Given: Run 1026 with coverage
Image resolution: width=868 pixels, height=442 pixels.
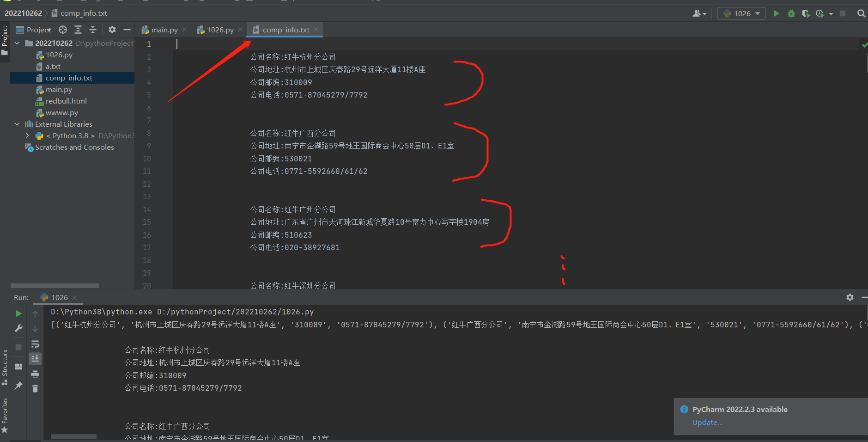Looking at the screenshot, I should click(x=806, y=13).
